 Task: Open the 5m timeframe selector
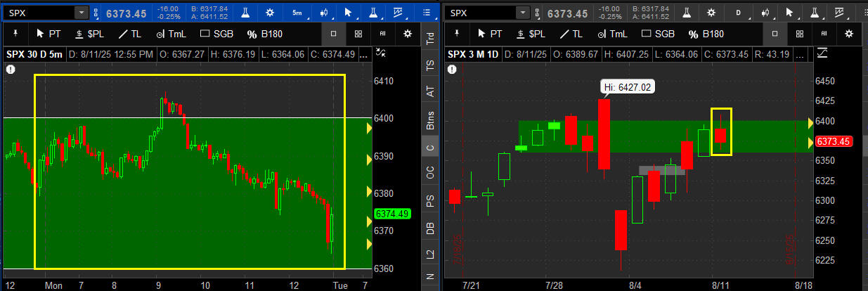pyautogui.click(x=298, y=13)
